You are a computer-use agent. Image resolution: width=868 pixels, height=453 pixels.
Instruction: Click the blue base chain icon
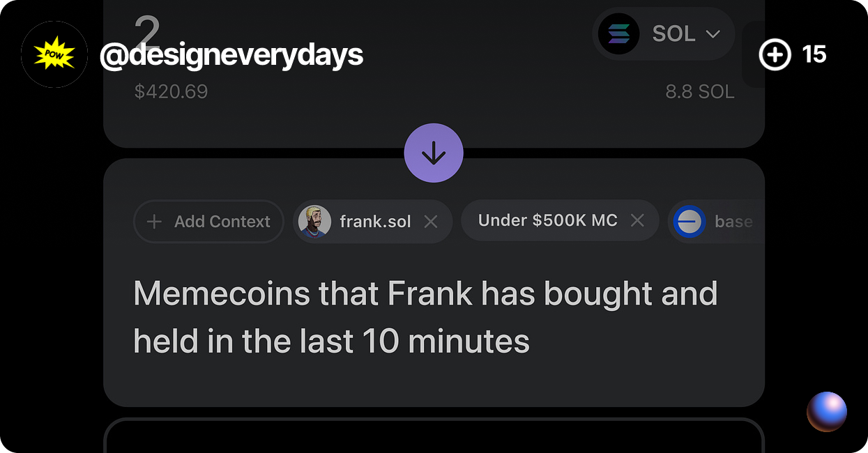[689, 222]
